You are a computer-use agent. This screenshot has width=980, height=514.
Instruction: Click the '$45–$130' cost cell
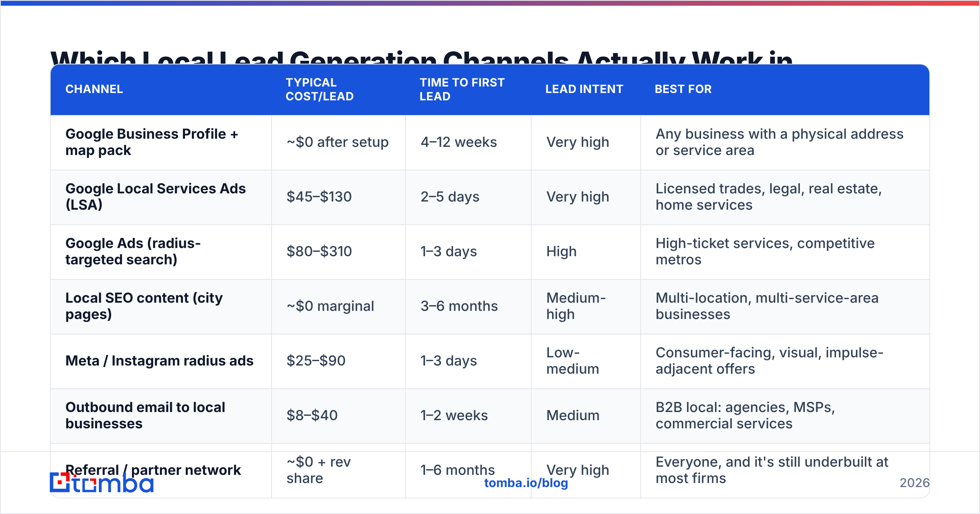[x=319, y=197]
